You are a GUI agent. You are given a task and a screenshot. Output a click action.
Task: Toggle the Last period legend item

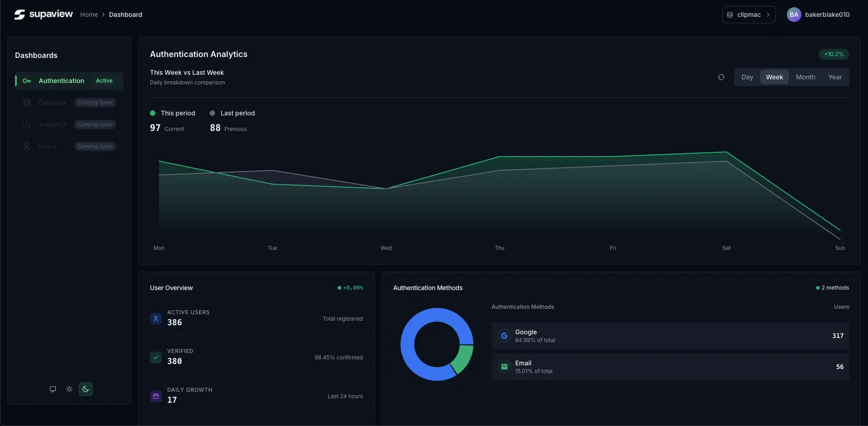coord(232,113)
